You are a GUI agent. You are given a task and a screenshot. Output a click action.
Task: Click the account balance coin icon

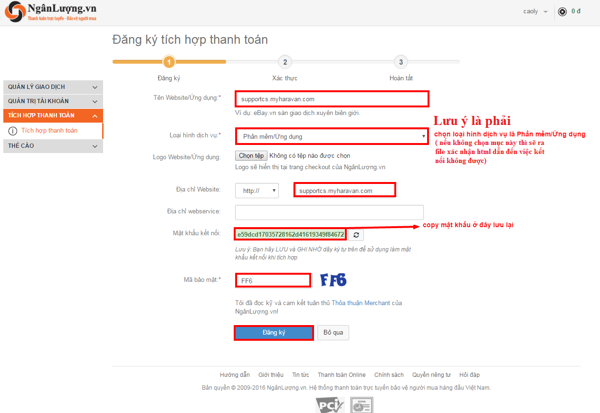[562, 12]
